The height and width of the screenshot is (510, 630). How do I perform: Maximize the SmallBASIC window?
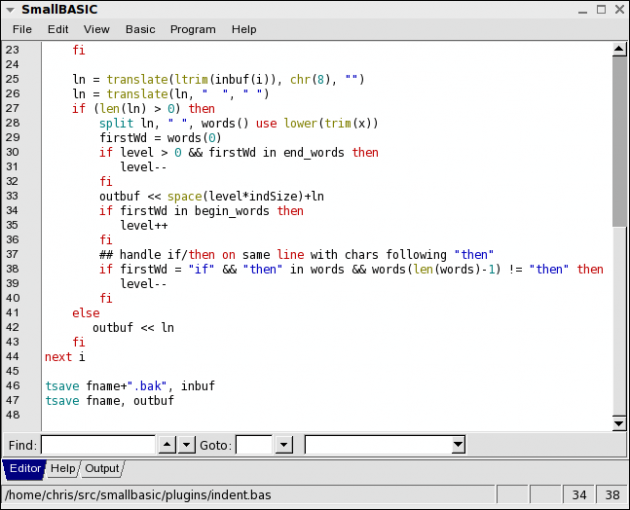pos(601,10)
